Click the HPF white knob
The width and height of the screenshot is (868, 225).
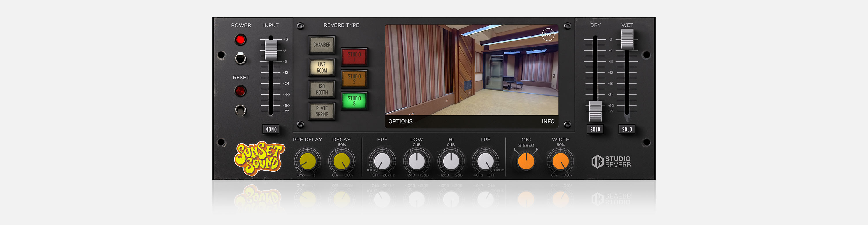pyautogui.click(x=382, y=161)
